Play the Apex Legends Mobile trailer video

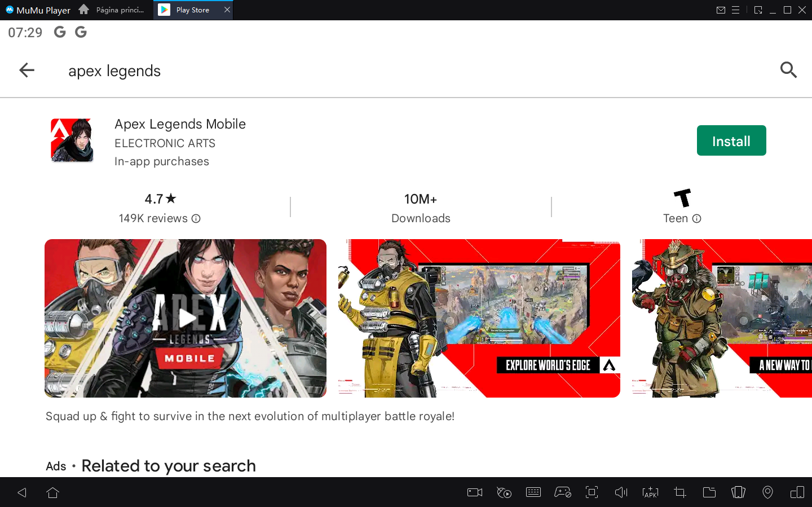click(x=186, y=318)
